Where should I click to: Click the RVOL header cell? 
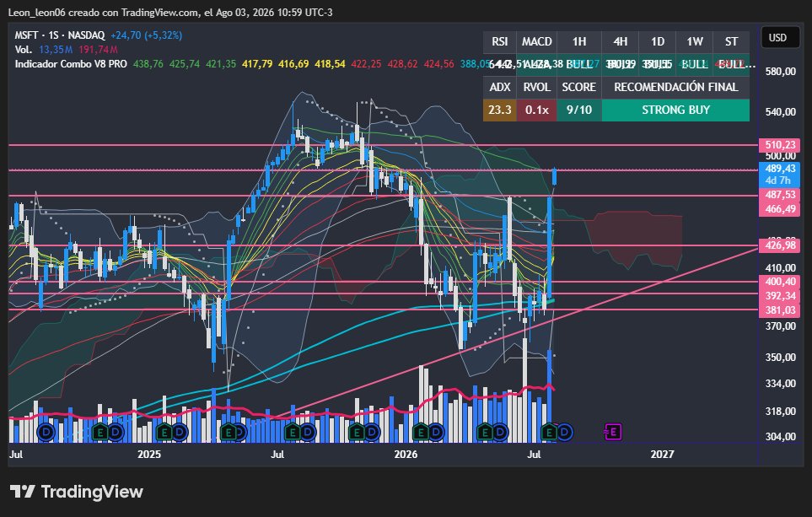point(536,87)
